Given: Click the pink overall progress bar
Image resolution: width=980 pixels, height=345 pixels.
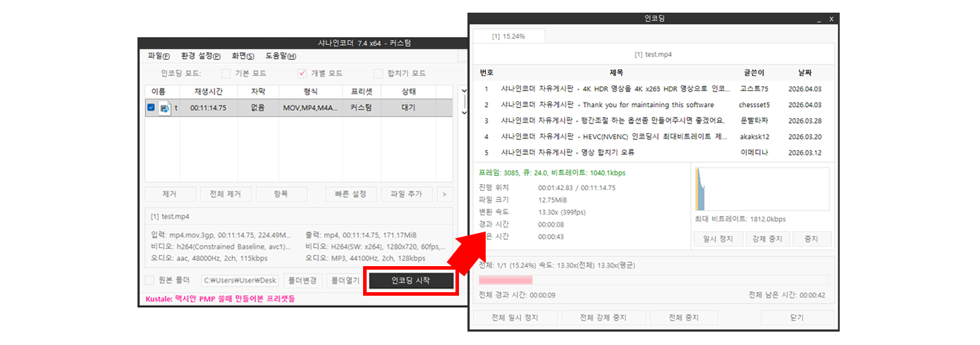Looking at the screenshot, I should 655,280.
